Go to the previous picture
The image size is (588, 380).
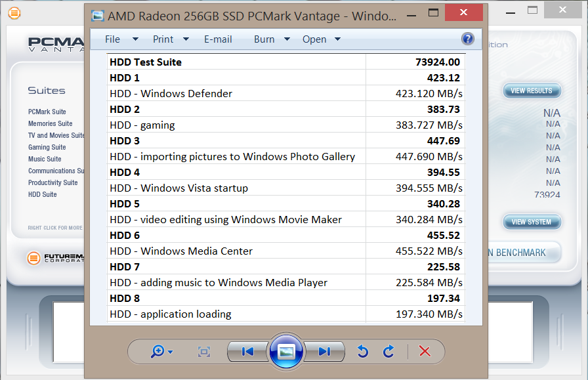[x=247, y=352]
